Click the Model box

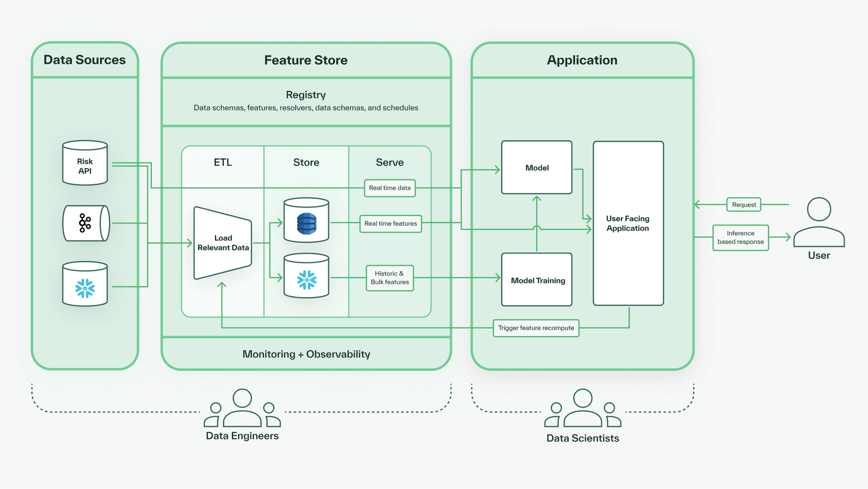pos(537,168)
